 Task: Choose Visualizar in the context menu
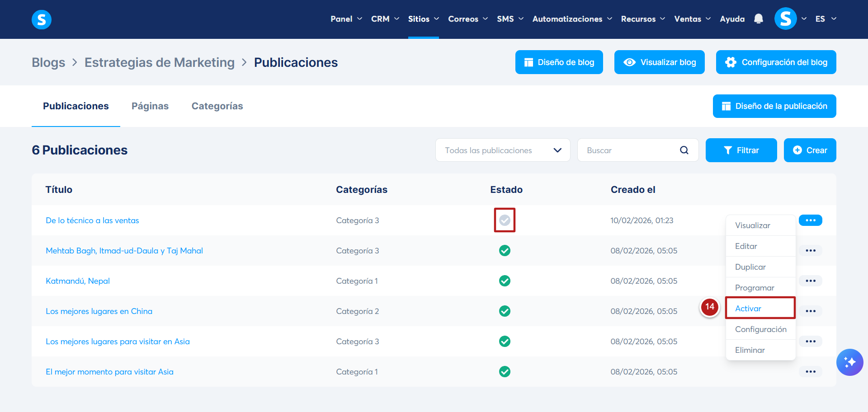(761, 225)
